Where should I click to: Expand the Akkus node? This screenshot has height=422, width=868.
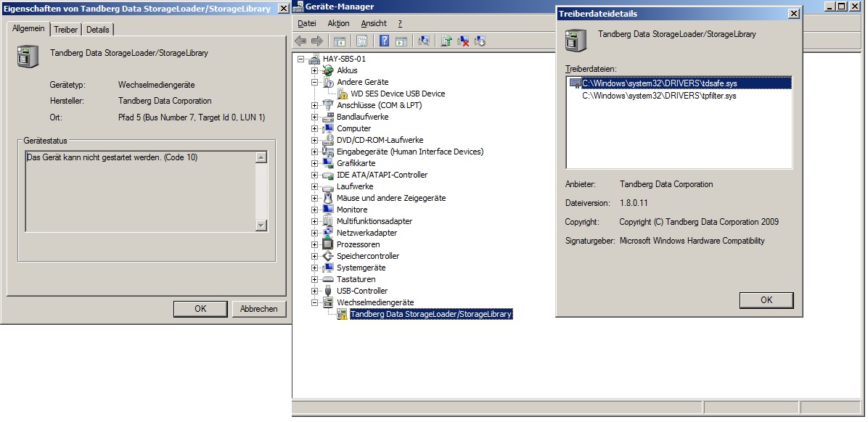point(314,70)
